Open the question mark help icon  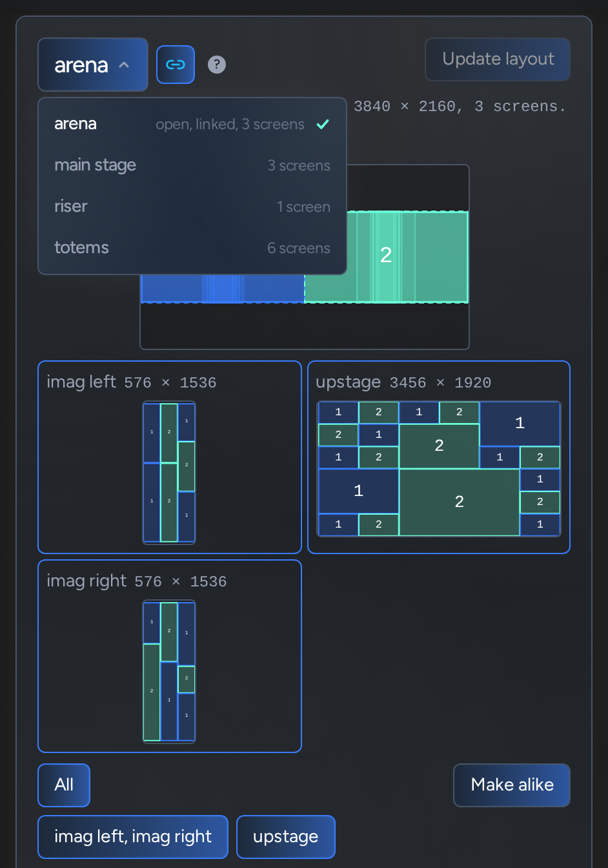(217, 65)
